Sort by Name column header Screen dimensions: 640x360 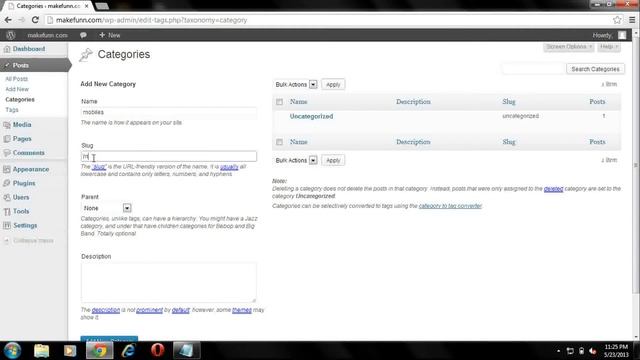click(298, 102)
